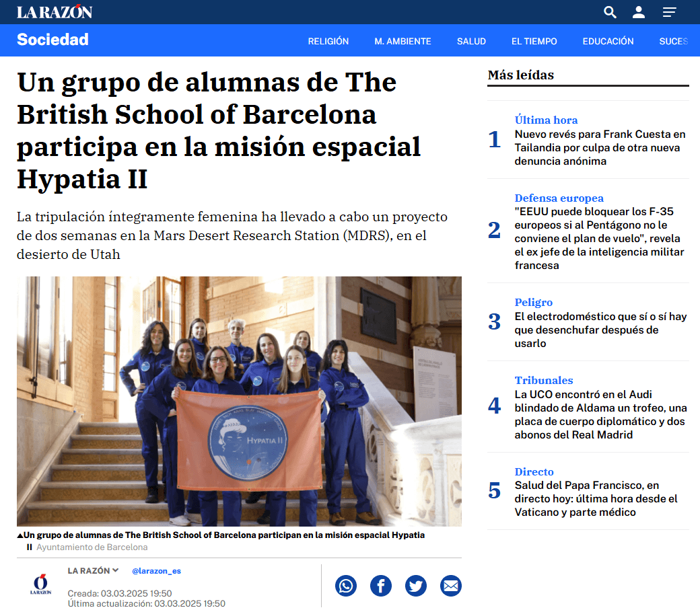The image size is (700, 612).
Task: Open the Sucesos section tab
Action: pyautogui.click(x=674, y=41)
